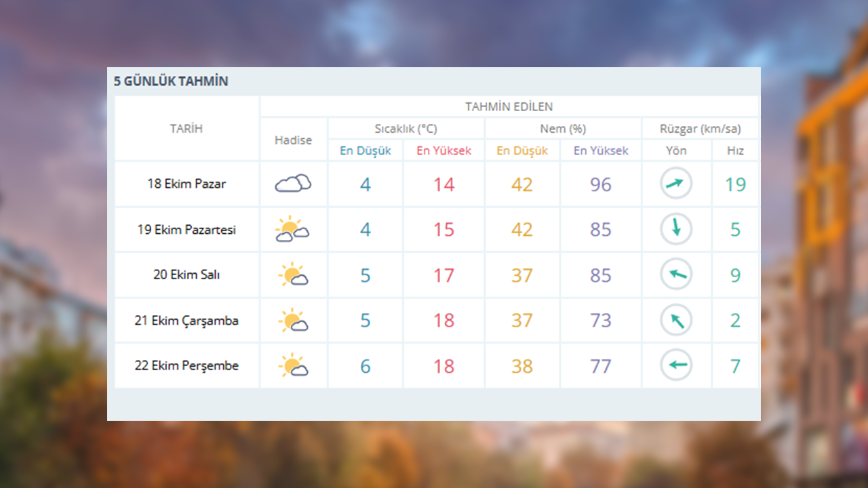Viewport: 868px width, 488px height.
Task: Select the "Hadise" column header
Action: point(293,140)
